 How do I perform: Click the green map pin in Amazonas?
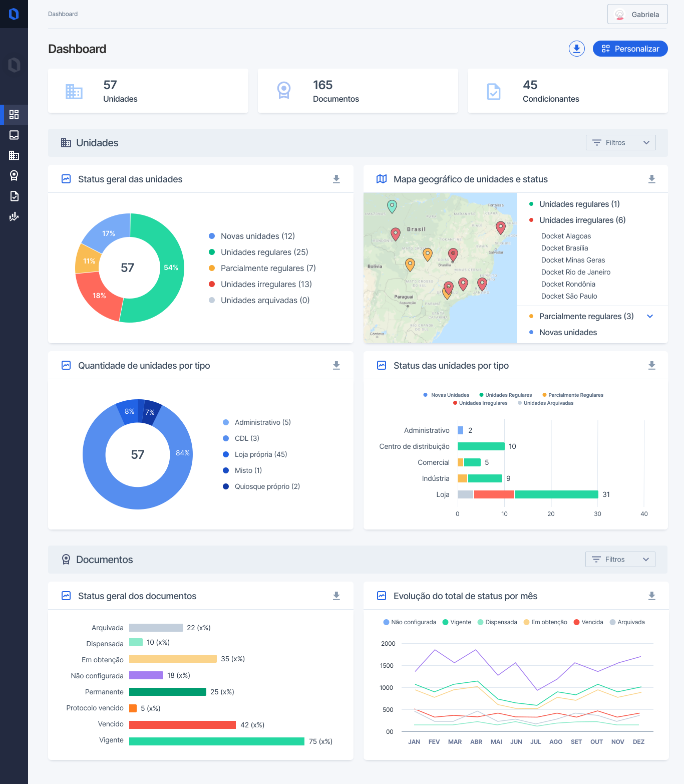pyautogui.click(x=392, y=206)
